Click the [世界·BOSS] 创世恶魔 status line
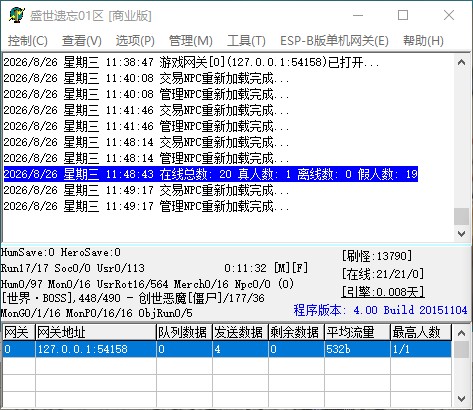The image size is (473, 410). click(x=133, y=298)
